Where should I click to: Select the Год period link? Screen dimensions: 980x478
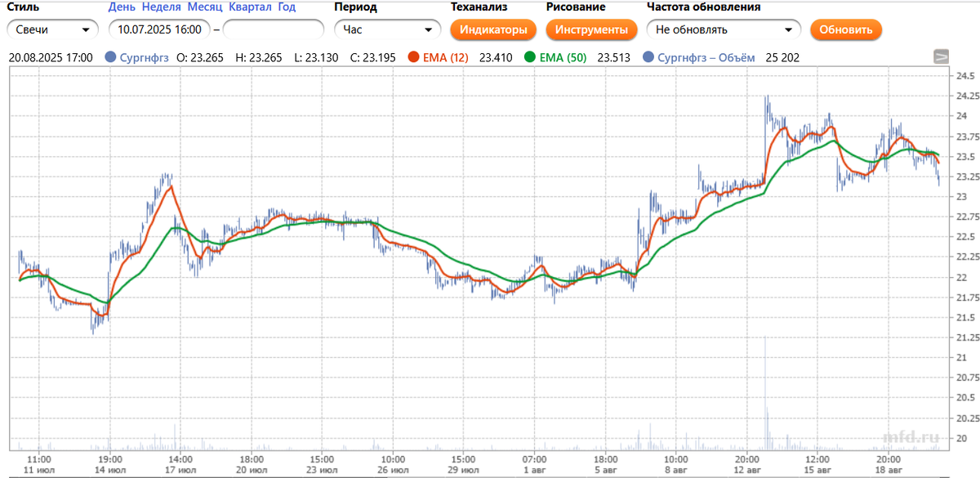pyautogui.click(x=287, y=7)
